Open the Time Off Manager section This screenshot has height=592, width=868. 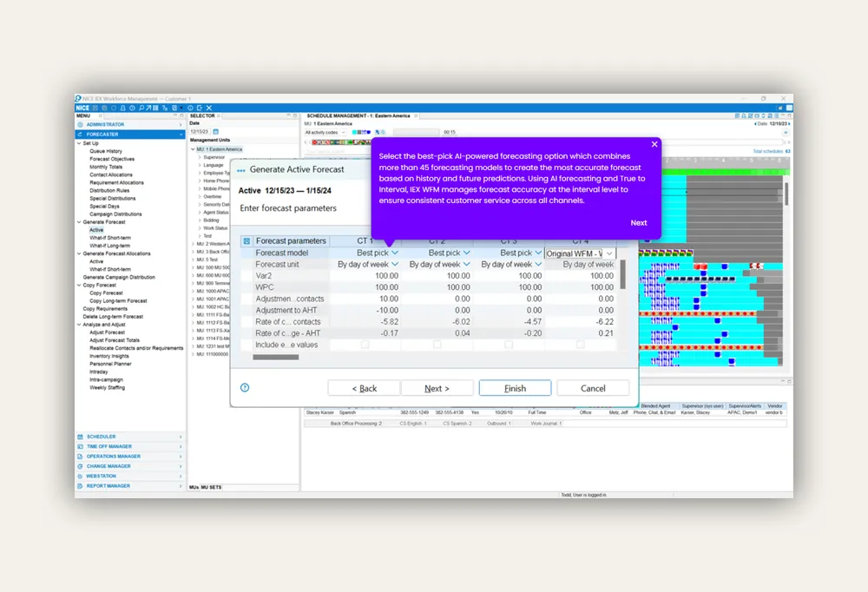point(130,446)
